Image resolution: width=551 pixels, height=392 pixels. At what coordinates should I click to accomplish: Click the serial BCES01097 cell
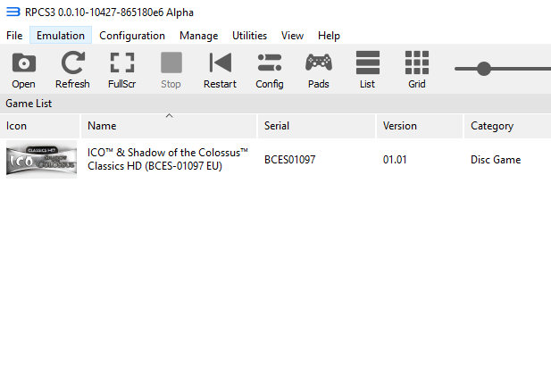coord(290,160)
